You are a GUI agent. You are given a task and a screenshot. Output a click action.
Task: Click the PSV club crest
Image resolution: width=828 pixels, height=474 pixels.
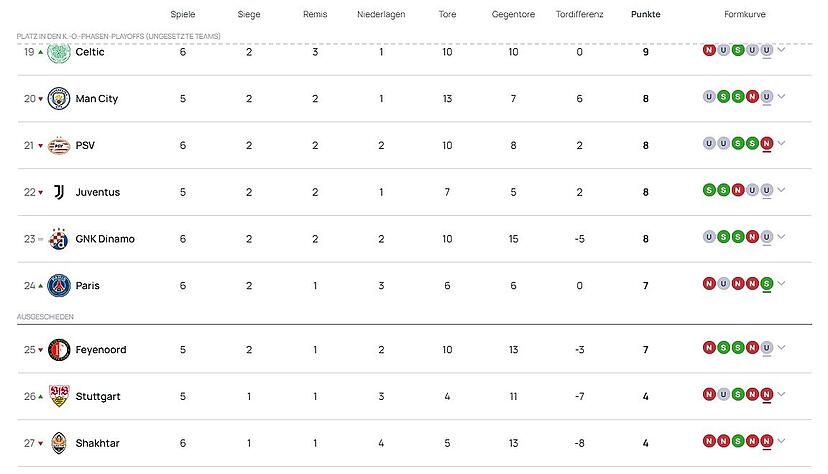(x=59, y=146)
